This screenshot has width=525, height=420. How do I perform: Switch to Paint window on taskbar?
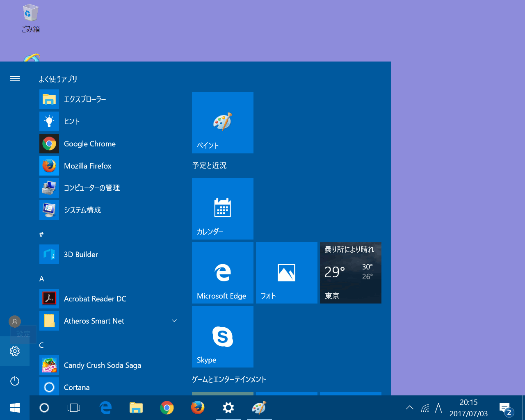(259, 408)
